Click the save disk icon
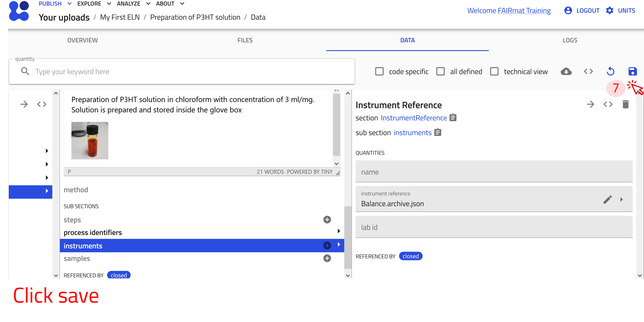 (632, 71)
